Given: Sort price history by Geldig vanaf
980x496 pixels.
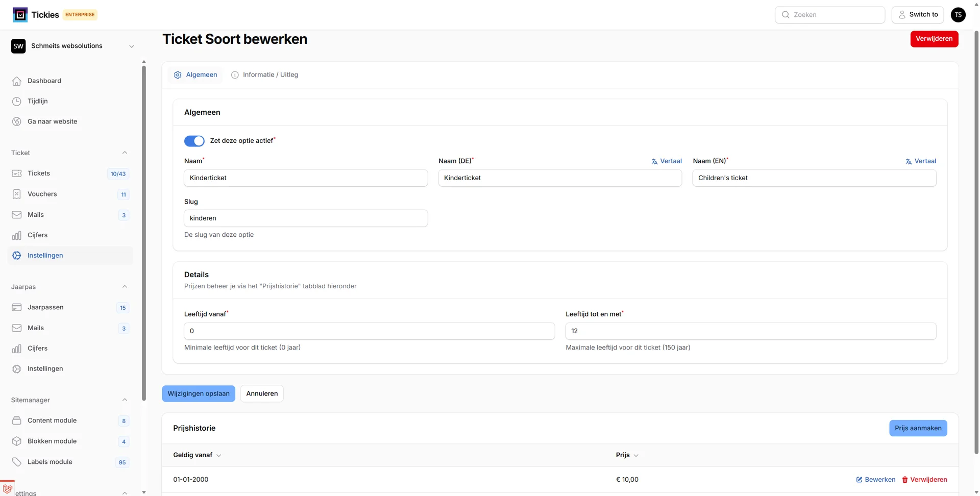Looking at the screenshot, I should tap(197, 455).
